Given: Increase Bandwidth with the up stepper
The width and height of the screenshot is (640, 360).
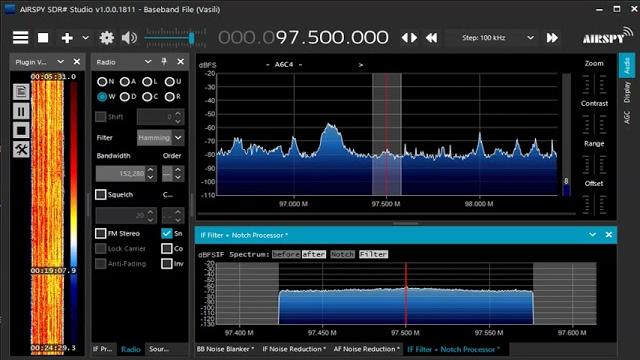Looking at the screenshot, I should tap(151, 170).
